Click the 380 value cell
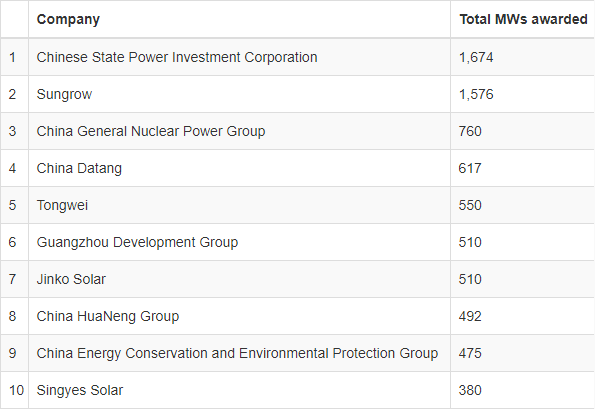This screenshot has width=595, height=409. (523, 390)
